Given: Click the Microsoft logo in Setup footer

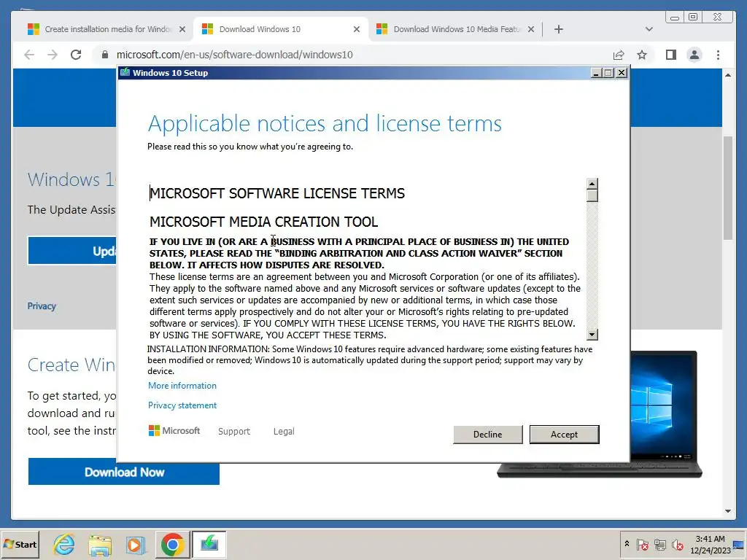Looking at the screenshot, I should [x=174, y=430].
